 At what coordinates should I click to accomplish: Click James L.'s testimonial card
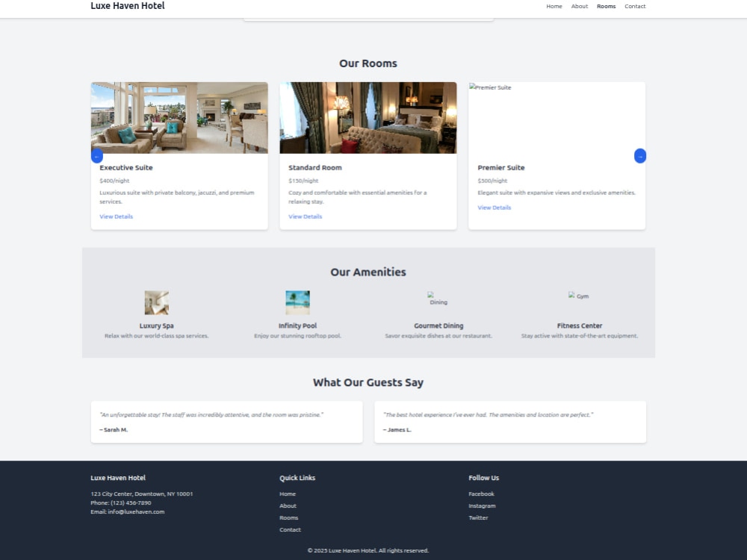click(510, 422)
